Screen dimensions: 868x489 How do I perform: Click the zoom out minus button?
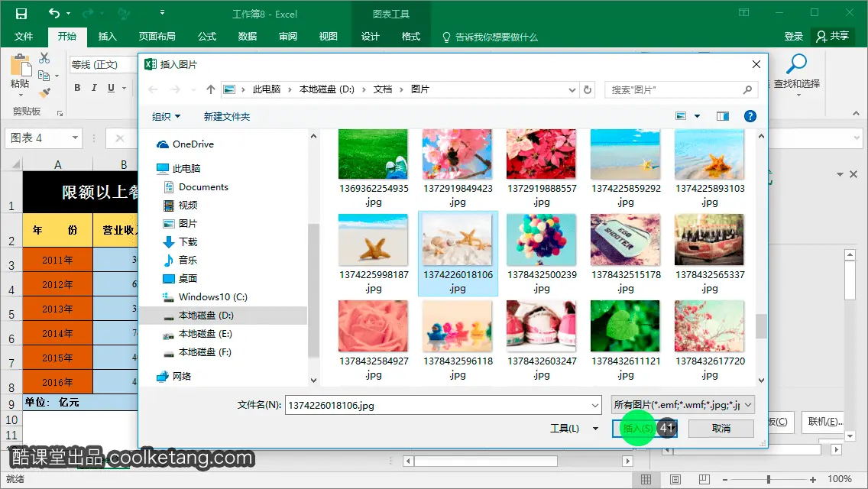tap(725, 480)
